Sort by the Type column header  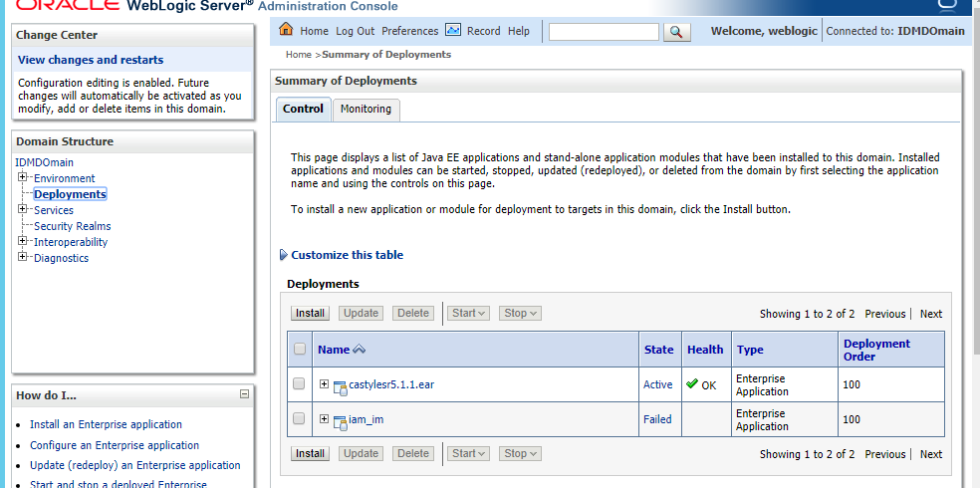pos(750,350)
